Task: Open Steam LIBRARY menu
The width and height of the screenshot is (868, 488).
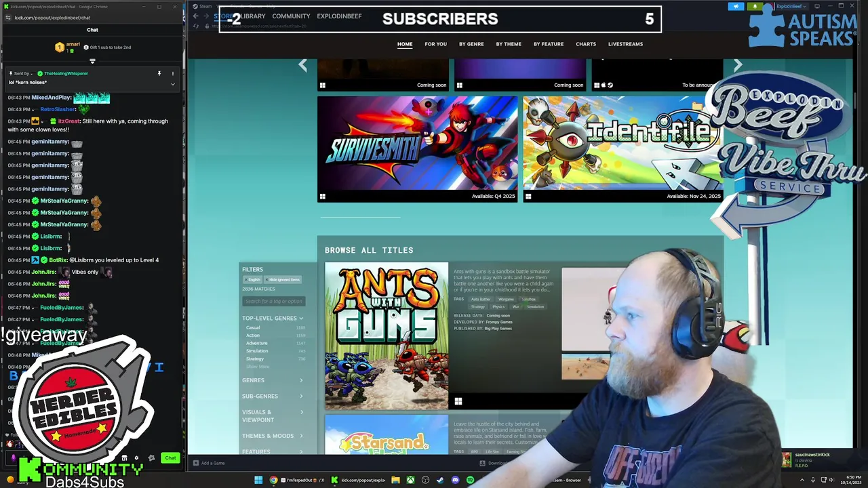Action: [x=252, y=16]
